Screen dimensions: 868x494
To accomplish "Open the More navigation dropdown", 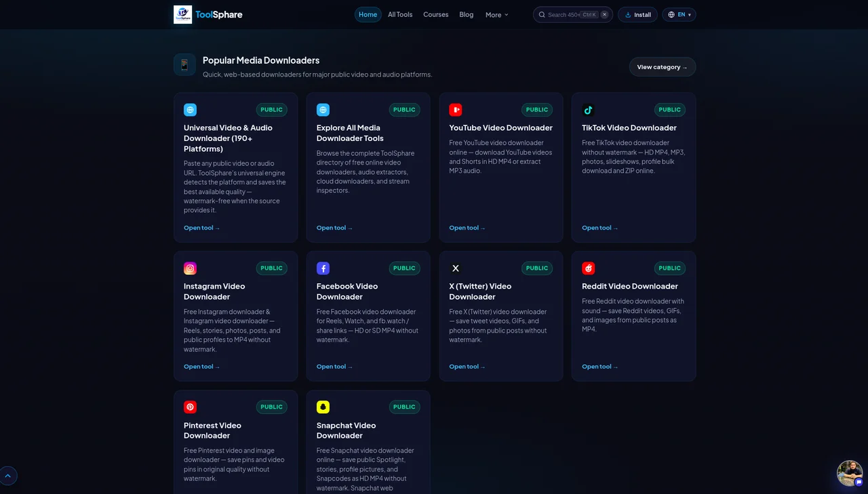I will [x=496, y=14].
